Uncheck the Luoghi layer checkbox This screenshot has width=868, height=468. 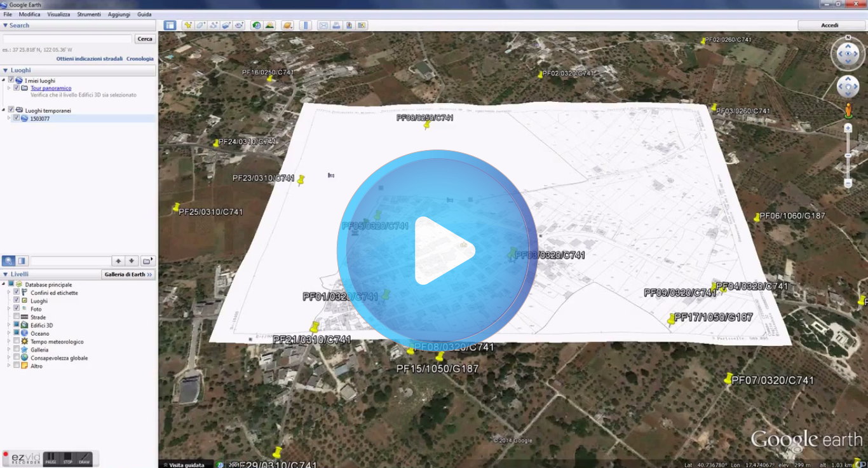tap(17, 301)
